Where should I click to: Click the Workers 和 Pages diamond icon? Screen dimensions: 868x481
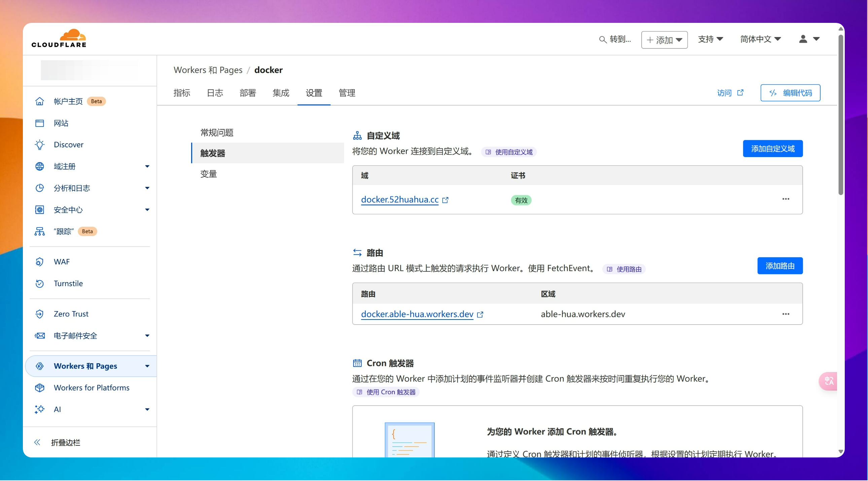(x=39, y=366)
